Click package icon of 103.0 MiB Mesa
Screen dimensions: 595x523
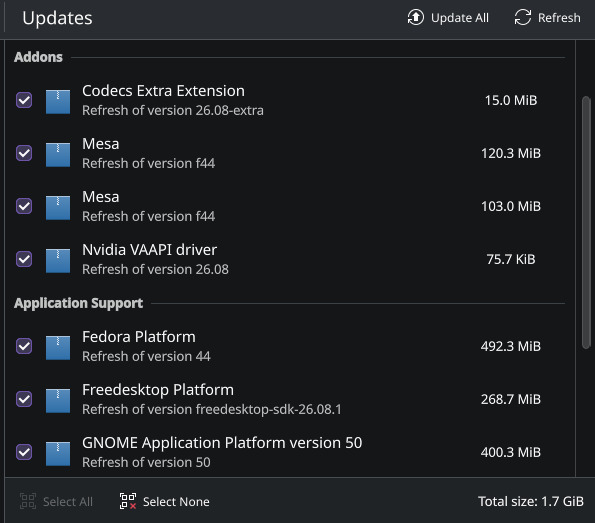coord(58,208)
